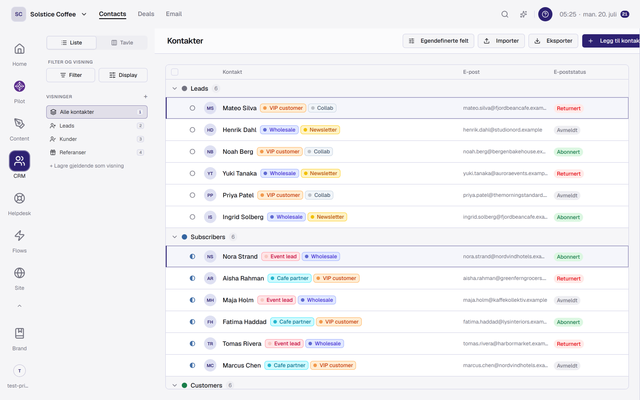Switch to the Deals tab
The image size is (640, 400).
click(146, 14)
